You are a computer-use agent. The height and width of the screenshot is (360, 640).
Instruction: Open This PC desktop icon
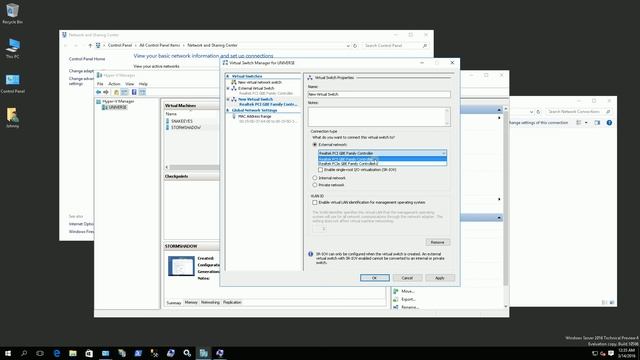pyautogui.click(x=12, y=48)
